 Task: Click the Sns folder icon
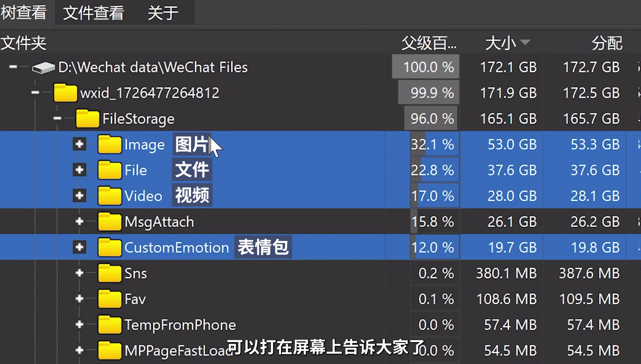click(x=109, y=273)
